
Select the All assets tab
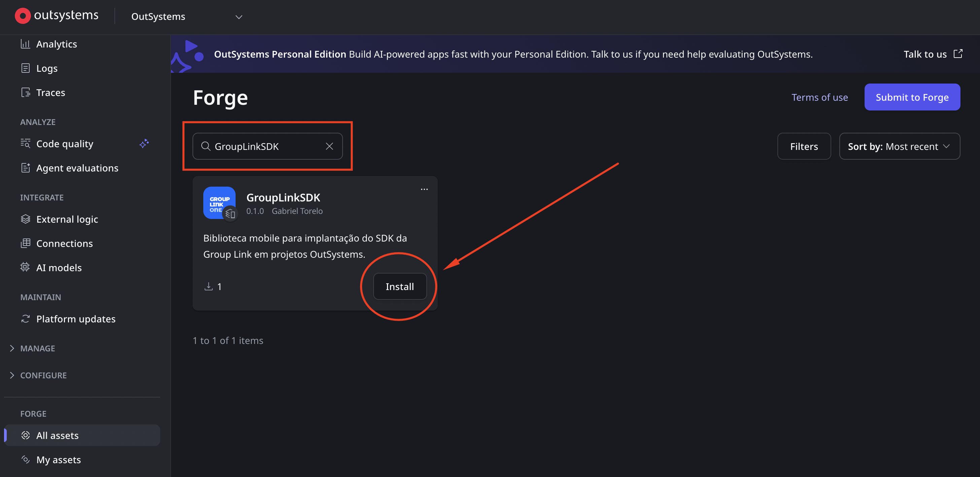(x=58, y=435)
